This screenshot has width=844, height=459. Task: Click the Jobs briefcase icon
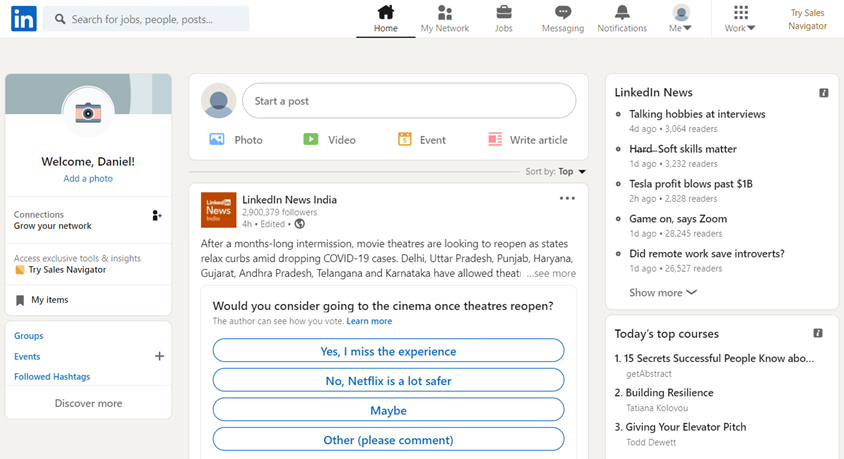click(x=504, y=13)
